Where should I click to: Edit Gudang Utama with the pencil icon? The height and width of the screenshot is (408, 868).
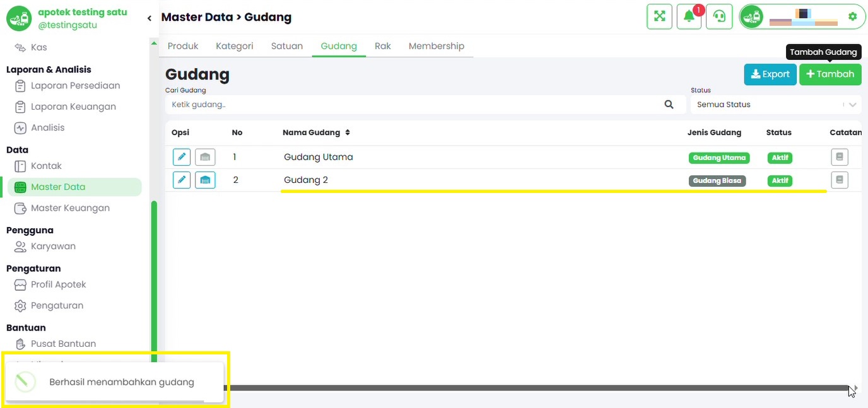pyautogui.click(x=182, y=157)
